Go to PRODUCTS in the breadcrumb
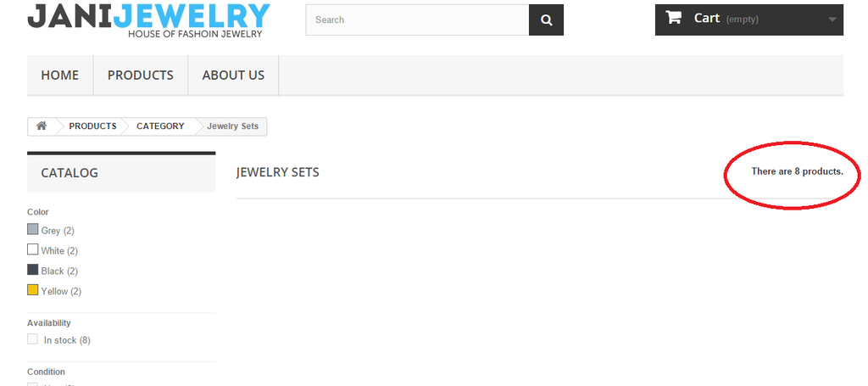The height and width of the screenshot is (386, 868). (92, 126)
